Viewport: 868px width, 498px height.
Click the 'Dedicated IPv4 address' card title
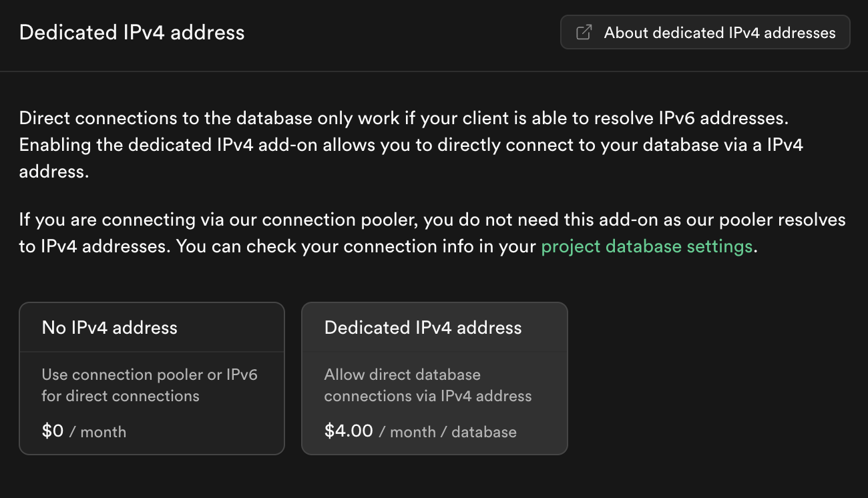point(423,328)
